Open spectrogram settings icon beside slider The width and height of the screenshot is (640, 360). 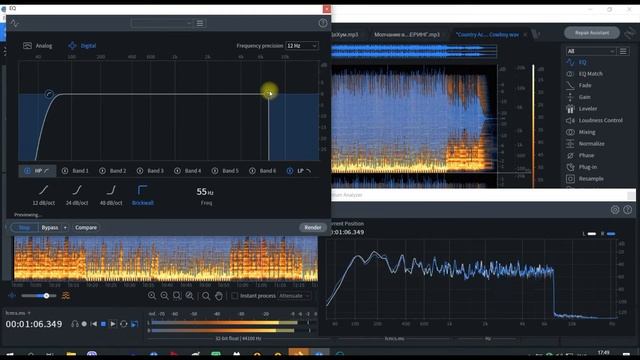pos(65,296)
